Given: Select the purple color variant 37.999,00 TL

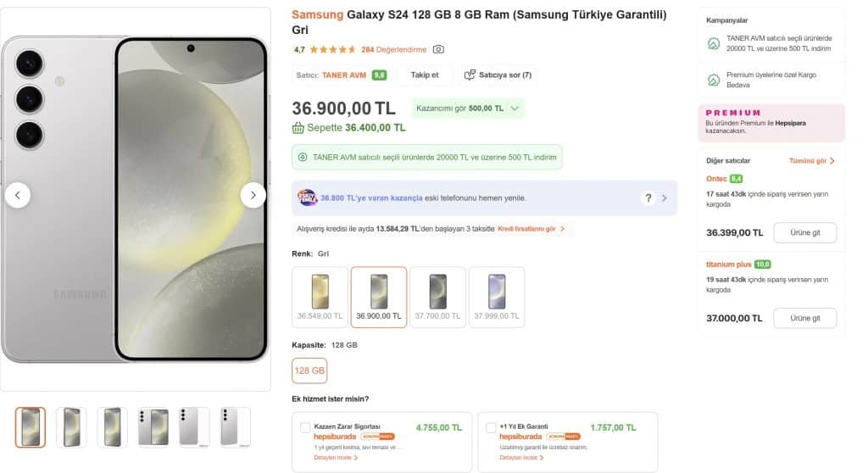Looking at the screenshot, I should tap(496, 297).
